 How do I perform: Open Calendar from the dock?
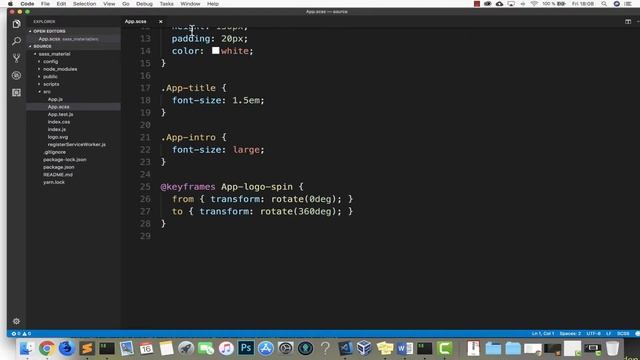click(146, 348)
